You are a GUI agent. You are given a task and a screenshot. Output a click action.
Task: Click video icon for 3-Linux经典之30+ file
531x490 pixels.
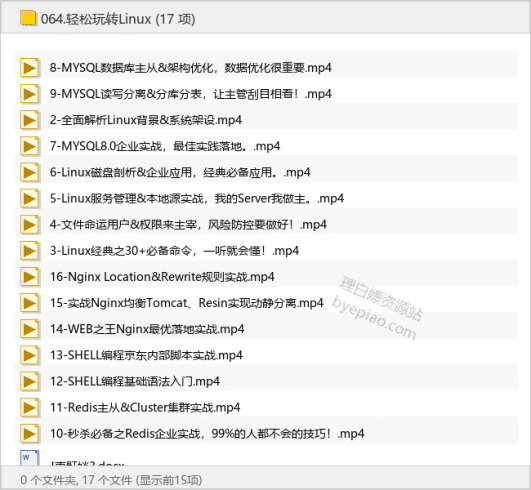(x=29, y=251)
